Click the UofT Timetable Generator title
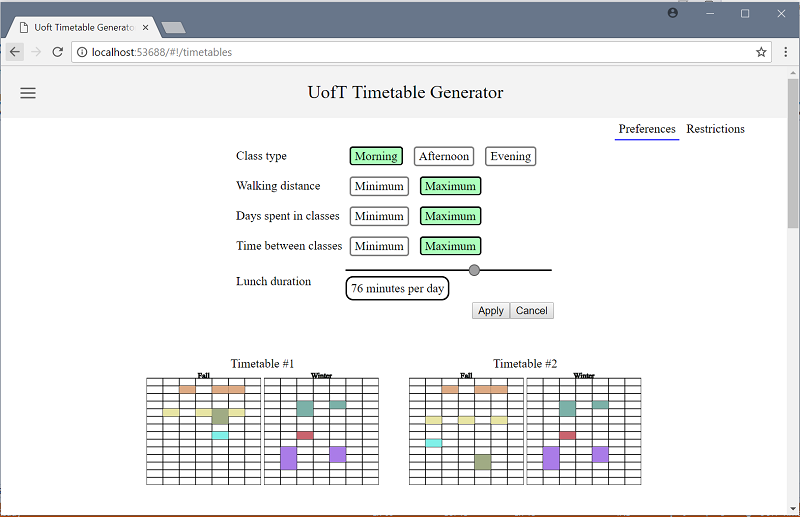800x517 pixels. point(406,92)
